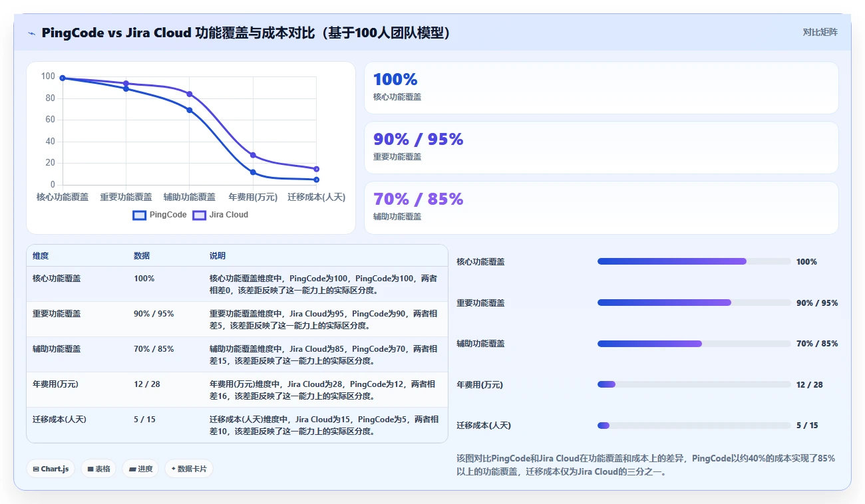Viewport: 865px width, 504px height.
Task: Click the PingCode point at 迁移成本(人天)
Action: click(x=316, y=180)
